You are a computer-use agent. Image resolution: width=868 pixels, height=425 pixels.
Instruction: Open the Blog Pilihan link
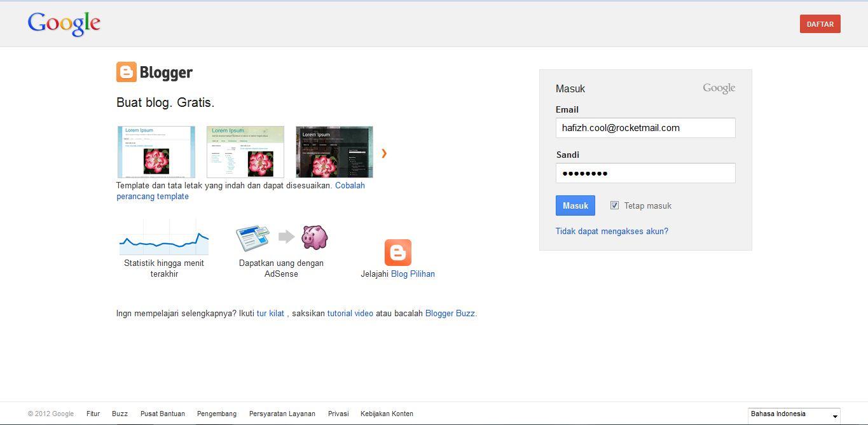tap(413, 274)
